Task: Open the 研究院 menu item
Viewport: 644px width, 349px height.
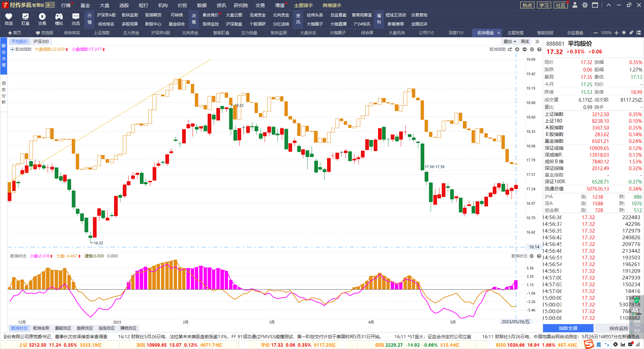Action: click(x=241, y=5)
